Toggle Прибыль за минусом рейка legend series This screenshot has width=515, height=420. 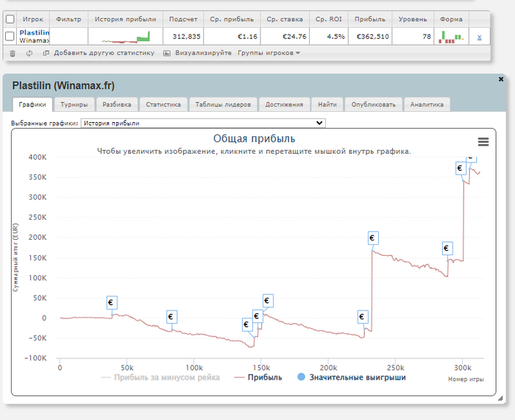point(160,377)
